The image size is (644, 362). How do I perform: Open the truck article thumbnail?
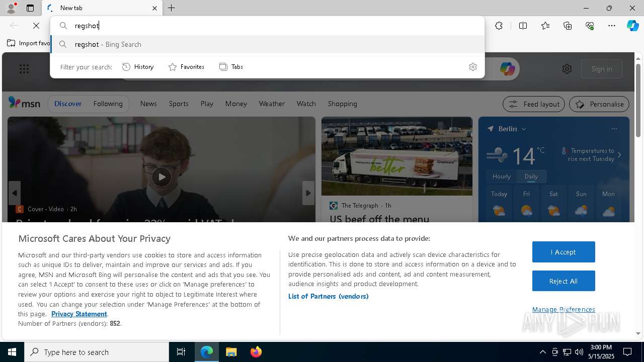[397, 156]
